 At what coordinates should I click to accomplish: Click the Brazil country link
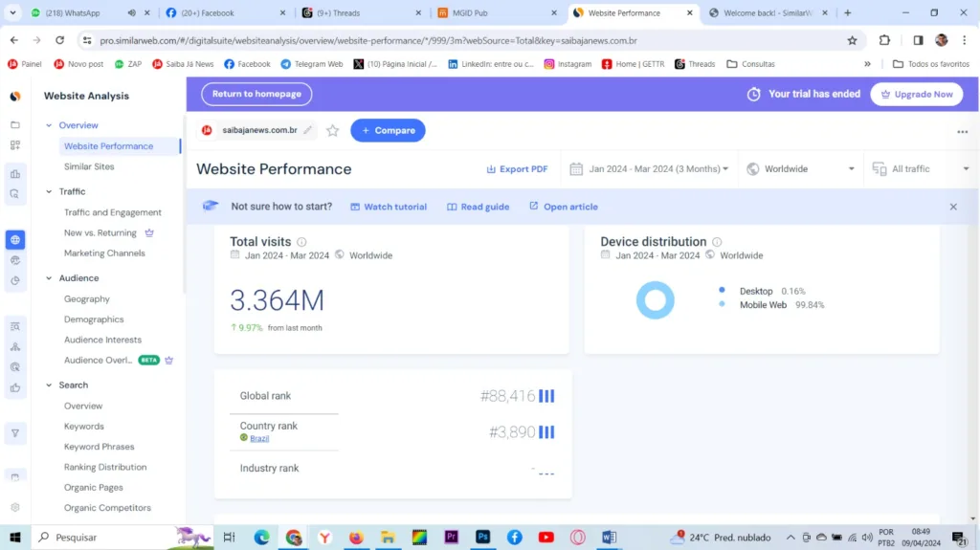[x=259, y=438]
